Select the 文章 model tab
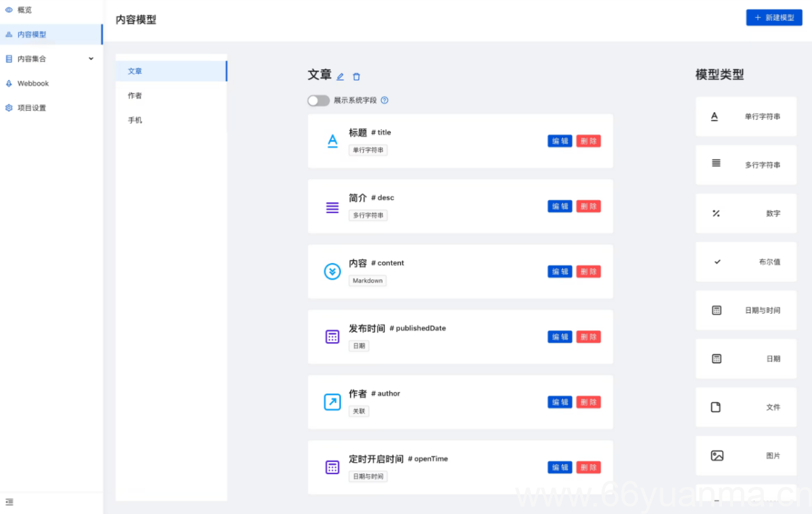 tap(171, 71)
